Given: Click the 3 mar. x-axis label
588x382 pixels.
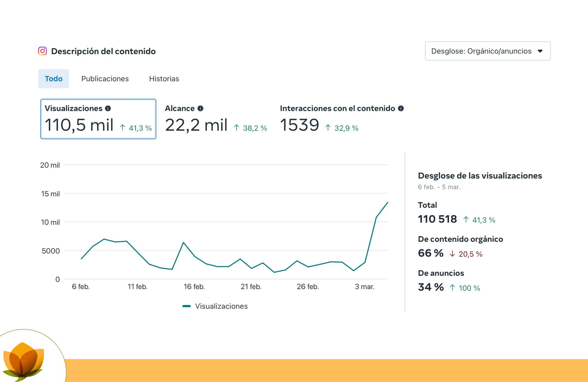Looking at the screenshot, I should [365, 287].
